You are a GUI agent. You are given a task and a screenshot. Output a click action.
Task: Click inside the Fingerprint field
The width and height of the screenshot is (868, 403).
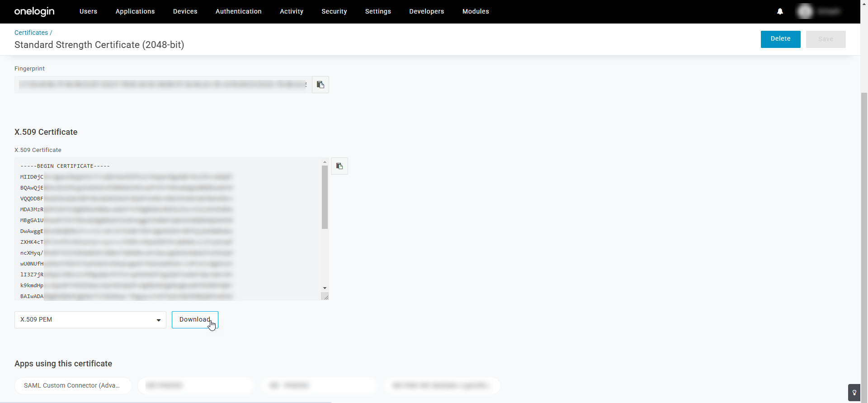pos(163,85)
